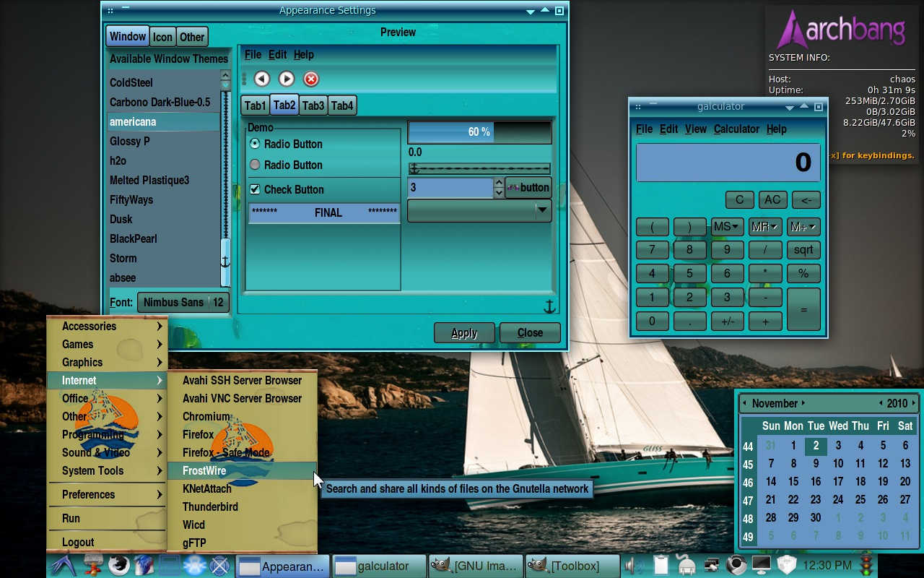This screenshot has width=924, height=578.
Task: Open the clipboard manager tray icon
Action: [x=661, y=565]
